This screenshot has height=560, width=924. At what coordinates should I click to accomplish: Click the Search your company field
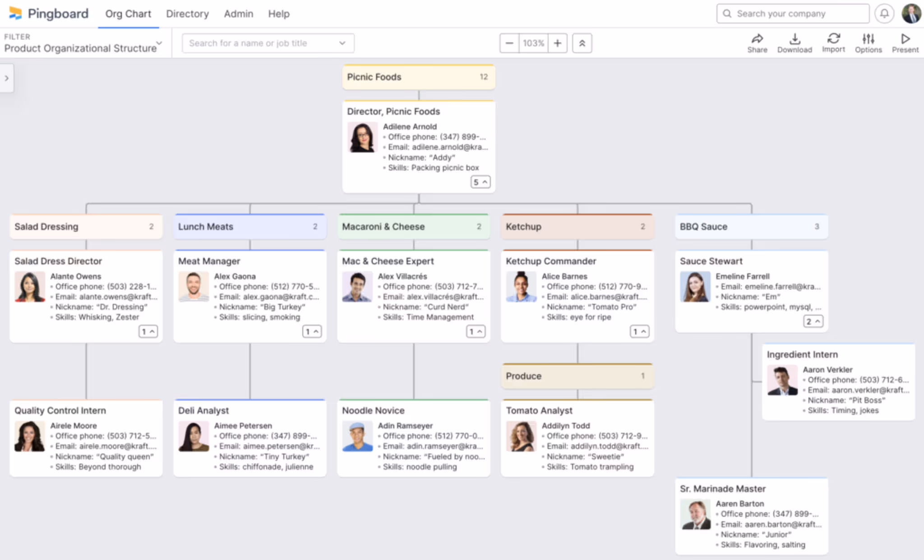[792, 14]
